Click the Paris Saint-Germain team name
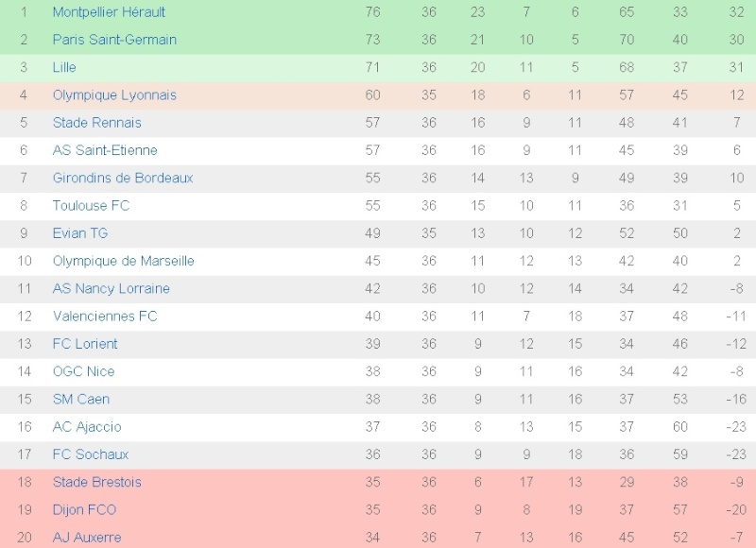756x548 pixels. pyautogui.click(x=114, y=40)
